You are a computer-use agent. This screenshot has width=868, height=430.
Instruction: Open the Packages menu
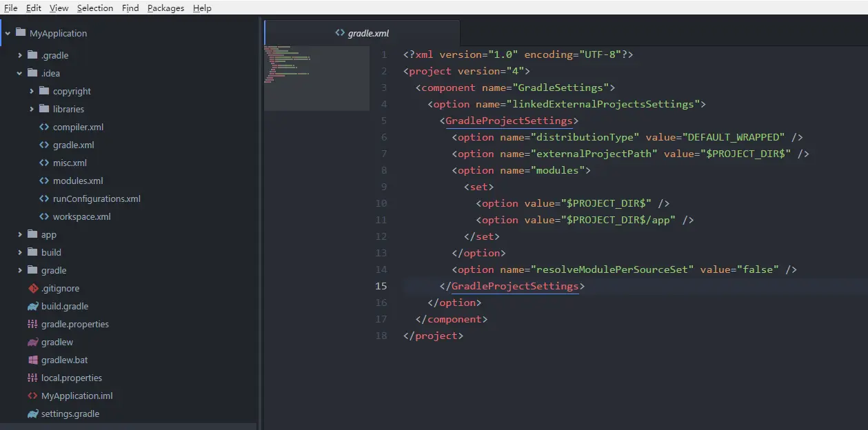(166, 8)
